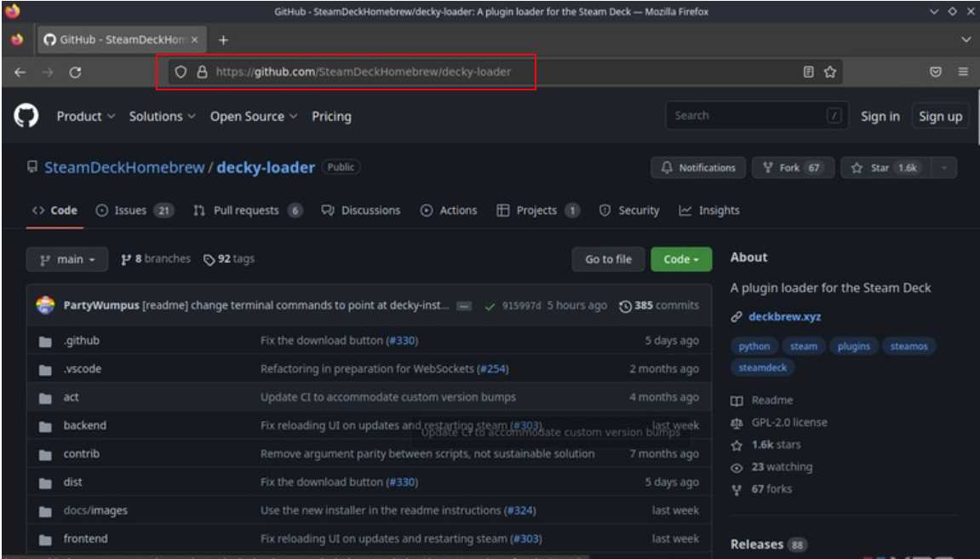This screenshot has height=559, width=980.
Task: Click the fork icon beside 67 forks
Action: [x=736, y=490]
